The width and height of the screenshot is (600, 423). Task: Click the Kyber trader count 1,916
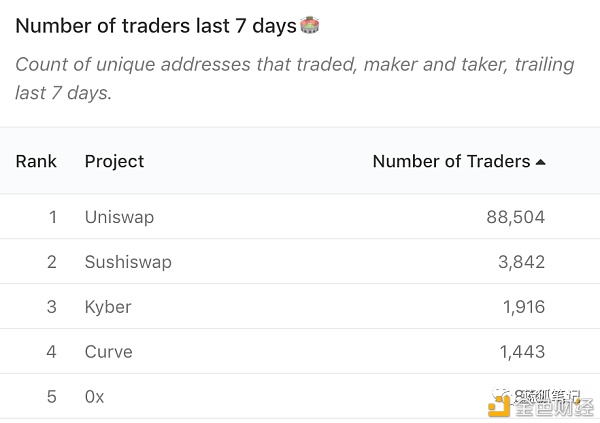click(x=523, y=307)
